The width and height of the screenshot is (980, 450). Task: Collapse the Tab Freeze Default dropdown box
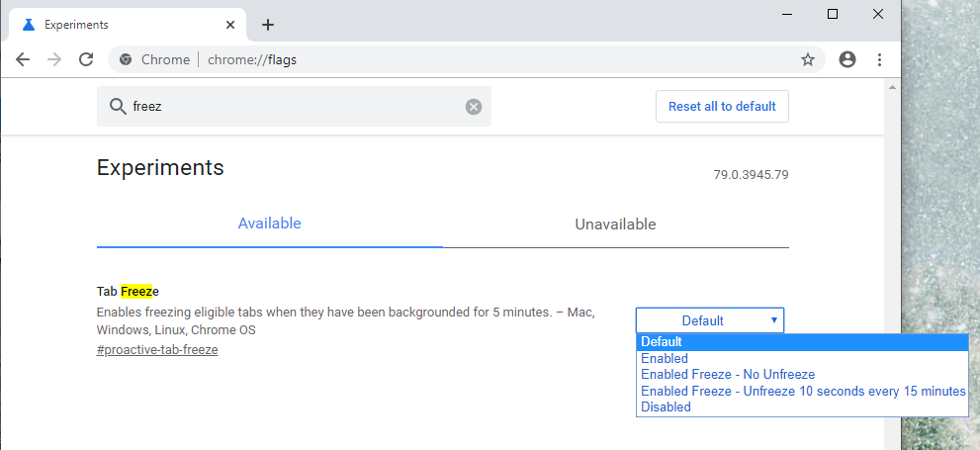(x=710, y=320)
